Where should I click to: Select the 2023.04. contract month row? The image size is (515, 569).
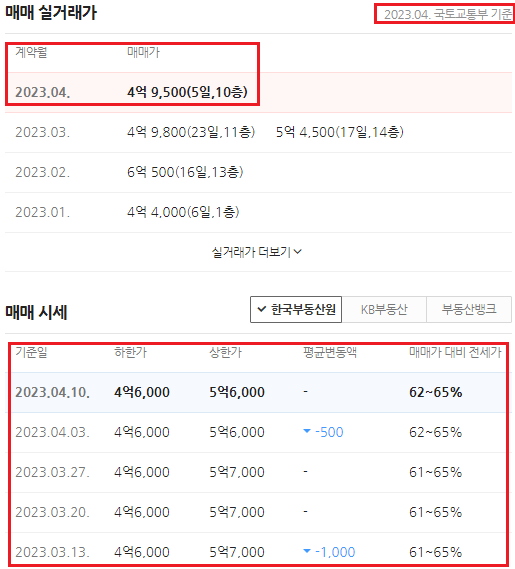(258, 93)
